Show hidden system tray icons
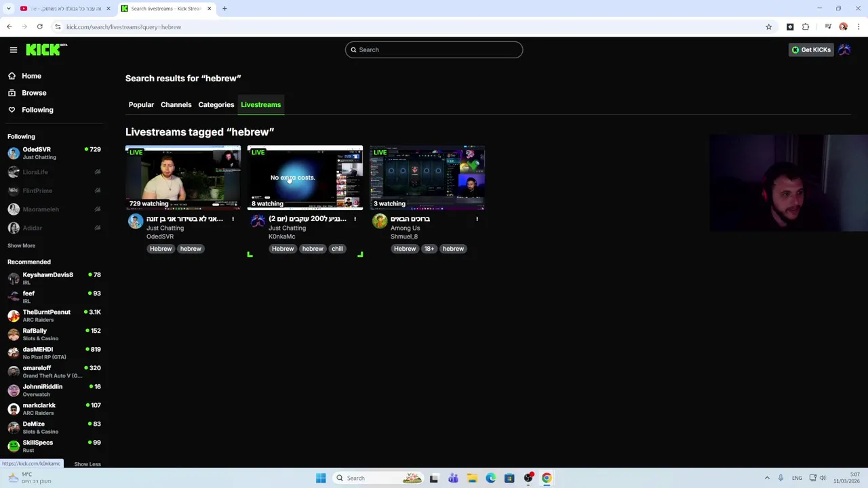This screenshot has height=488, width=868. (767, 478)
